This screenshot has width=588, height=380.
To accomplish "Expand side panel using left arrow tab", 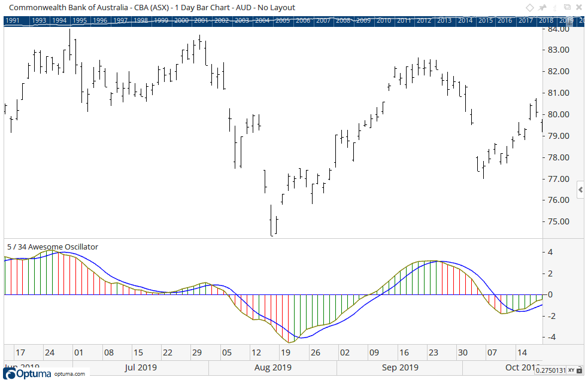I will [580, 190].
